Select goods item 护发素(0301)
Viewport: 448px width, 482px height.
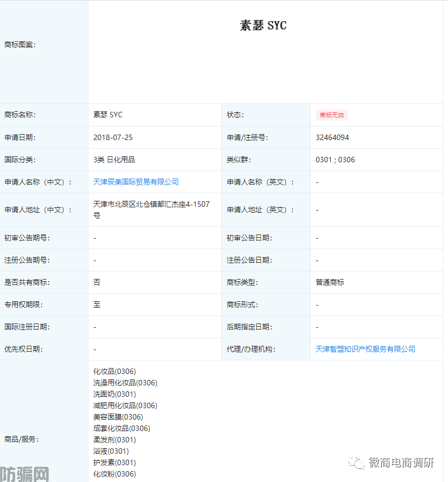[114, 462]
